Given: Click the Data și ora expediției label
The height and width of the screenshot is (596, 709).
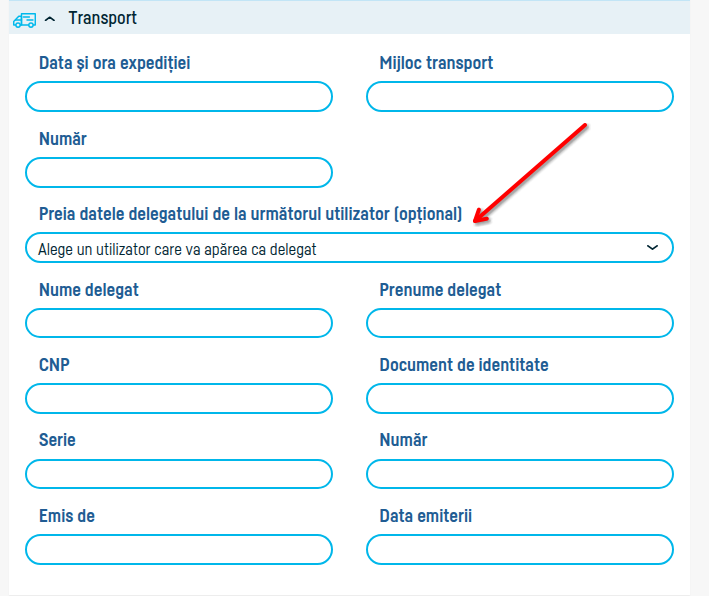Looking at the screenshot, I should pyautogui.click(x=114, y=63).
